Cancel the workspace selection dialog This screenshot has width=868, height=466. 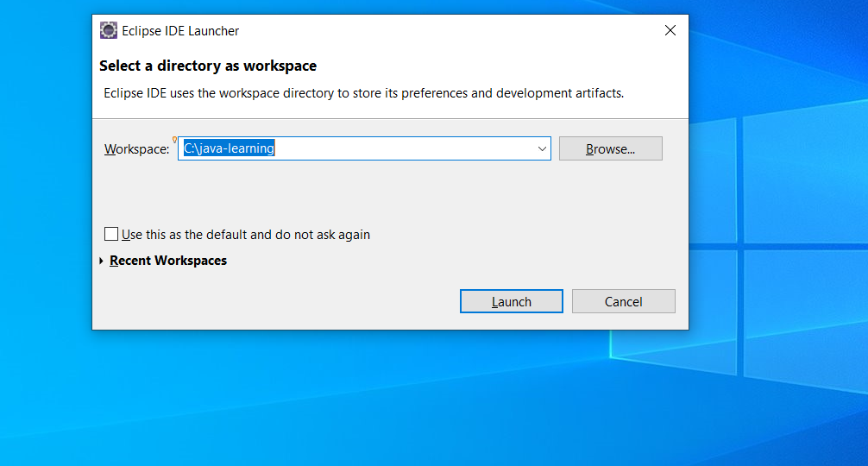pos(623,301)
